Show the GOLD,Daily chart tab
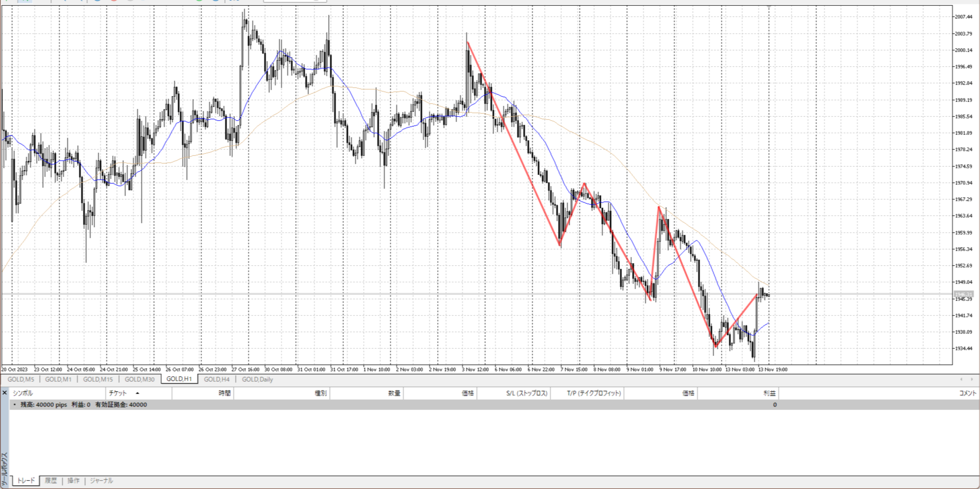Screen dimensions: 980x489 tap(257, 379)
